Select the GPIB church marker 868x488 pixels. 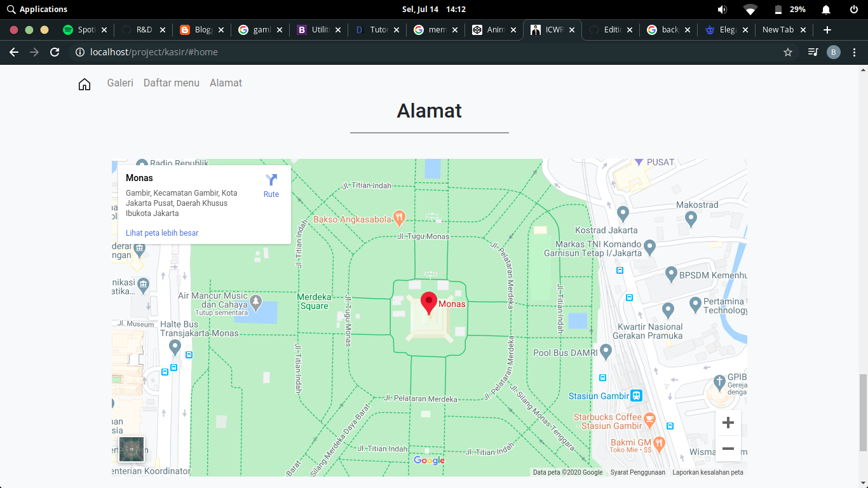(x=719, y=383)
